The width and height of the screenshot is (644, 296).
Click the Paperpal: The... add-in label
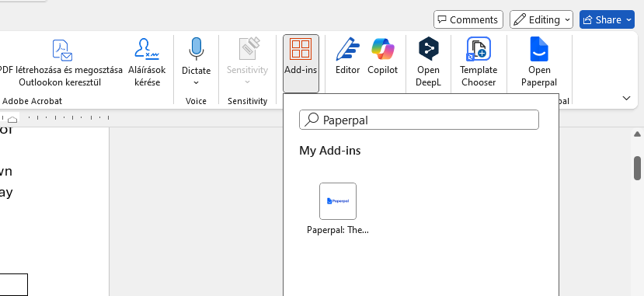338,230
